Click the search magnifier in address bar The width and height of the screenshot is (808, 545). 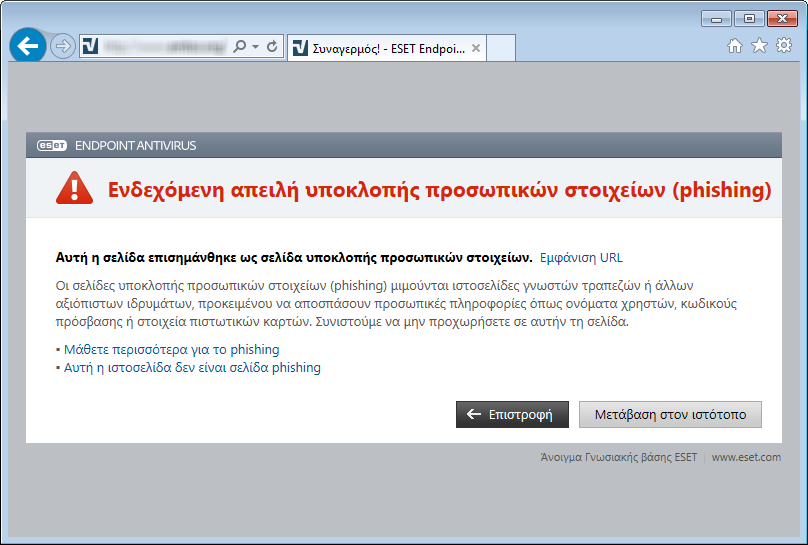pos(240,46)
